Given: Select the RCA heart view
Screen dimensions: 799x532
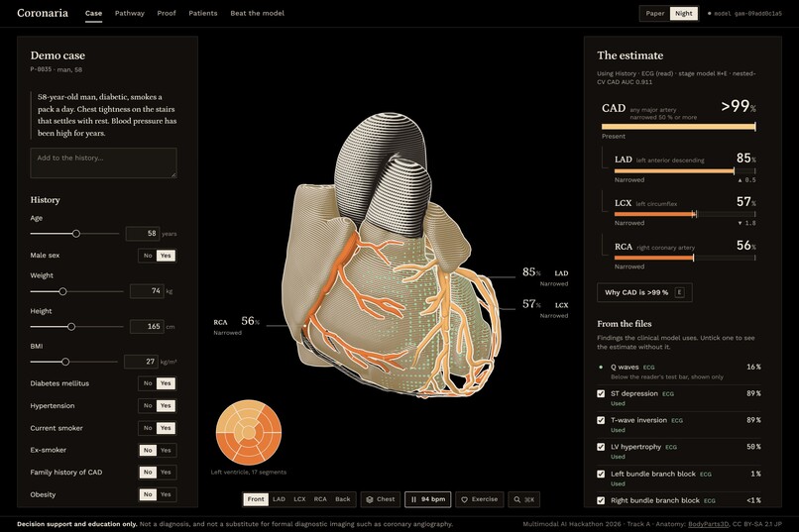Looking at the screenshot, I should (320, 499).
